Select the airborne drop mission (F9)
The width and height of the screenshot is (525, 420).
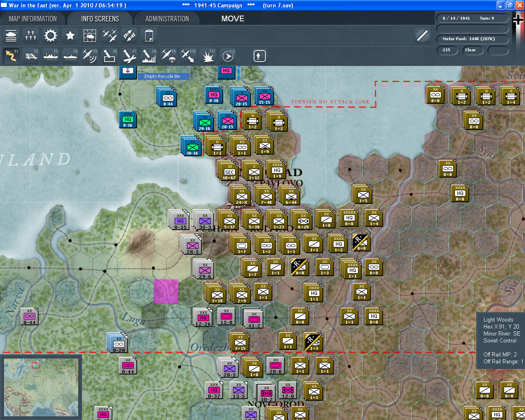point(169,55)
